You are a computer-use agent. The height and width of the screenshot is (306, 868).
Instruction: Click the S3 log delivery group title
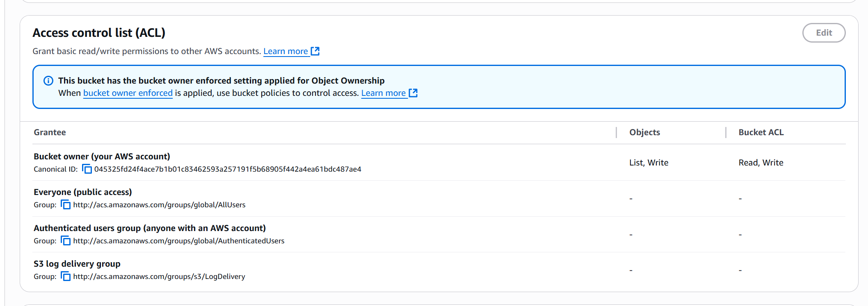[x=77, y=264]
